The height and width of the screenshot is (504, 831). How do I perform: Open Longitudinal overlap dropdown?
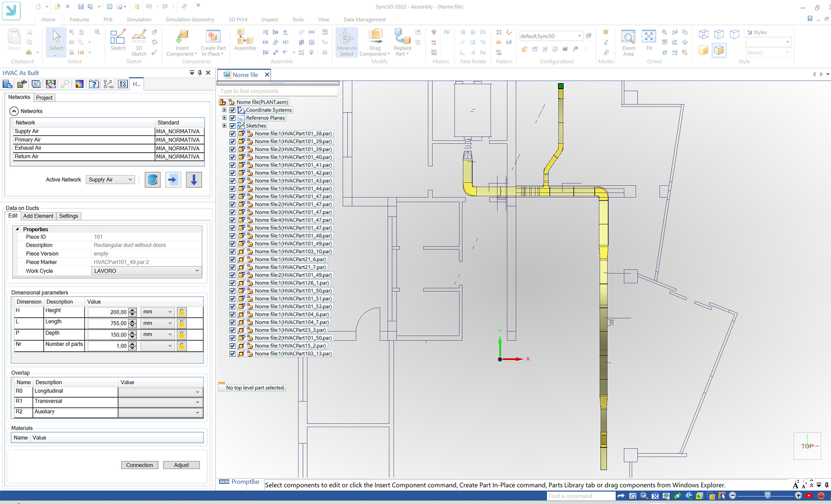(160, 392)
